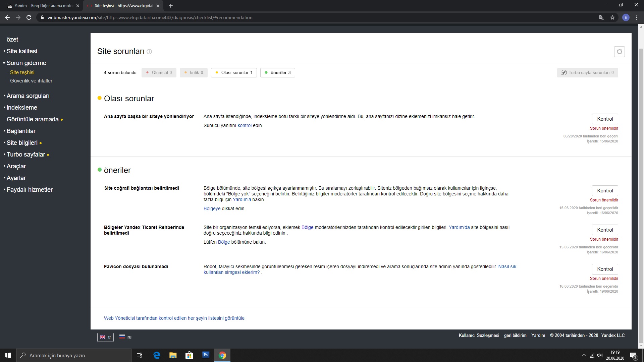Toggle the Turbo sayfa sorunları filter
The image size is (644, 362).
pos(587,73)
